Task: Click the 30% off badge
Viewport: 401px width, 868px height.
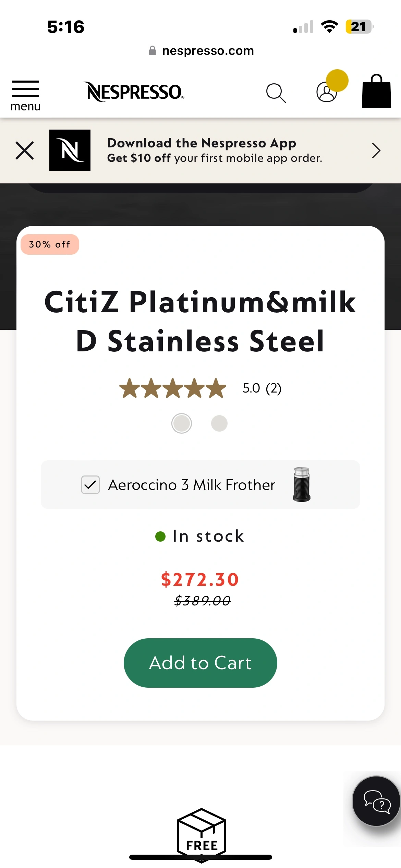Action: 50,244
